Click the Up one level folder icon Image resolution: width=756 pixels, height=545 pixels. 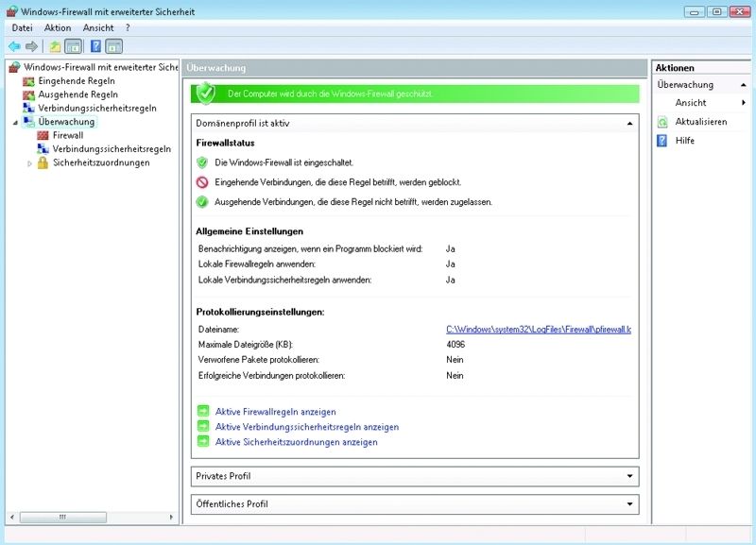pos(56,46)
